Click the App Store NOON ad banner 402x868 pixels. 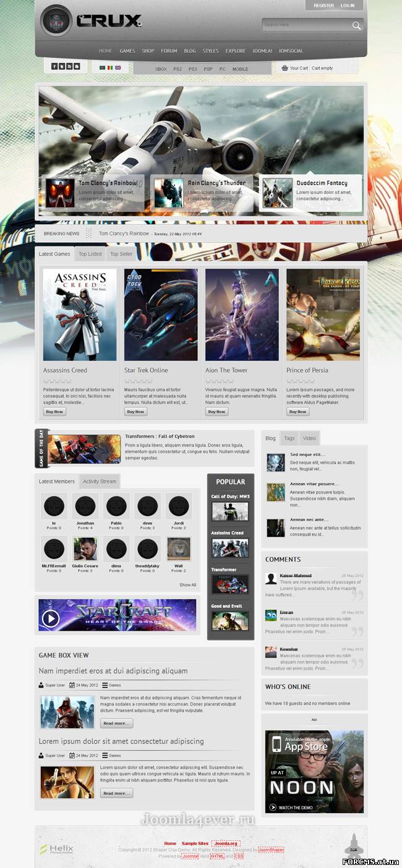(314, 772)
